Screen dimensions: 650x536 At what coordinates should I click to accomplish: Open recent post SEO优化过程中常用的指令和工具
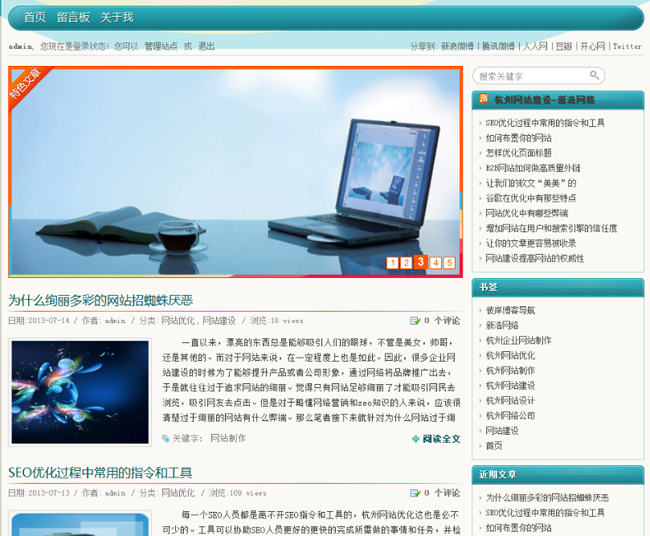coord(545,512)
